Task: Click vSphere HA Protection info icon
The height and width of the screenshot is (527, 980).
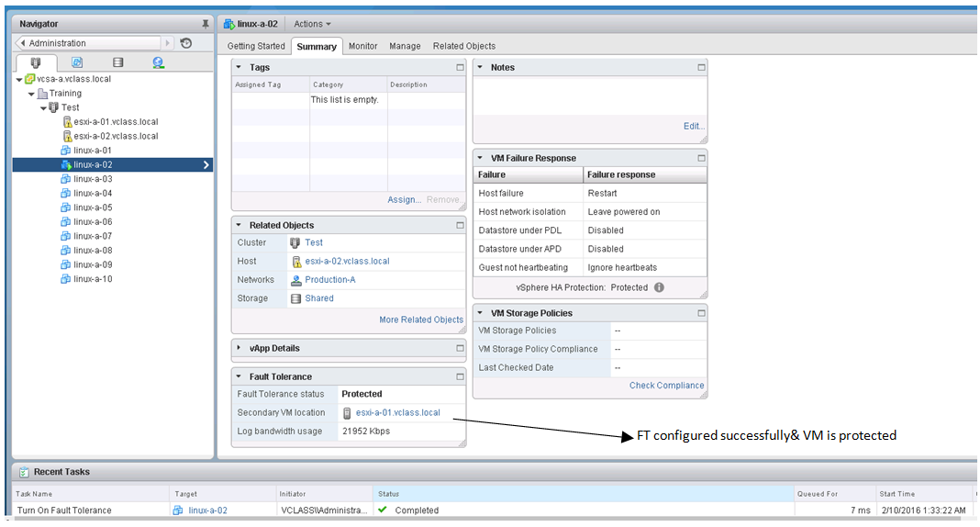Action: coord(659,287)
